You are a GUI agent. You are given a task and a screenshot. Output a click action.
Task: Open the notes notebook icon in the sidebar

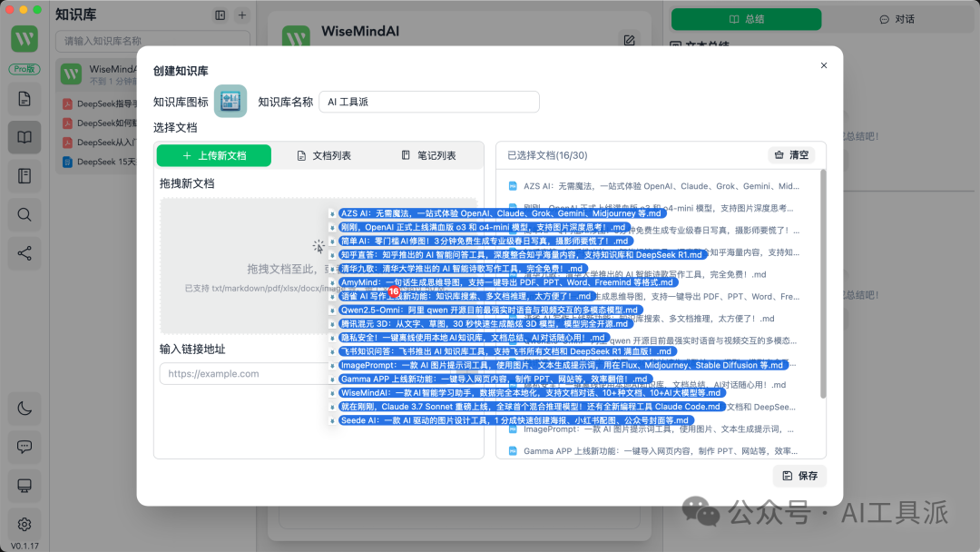tap(24, 176)
